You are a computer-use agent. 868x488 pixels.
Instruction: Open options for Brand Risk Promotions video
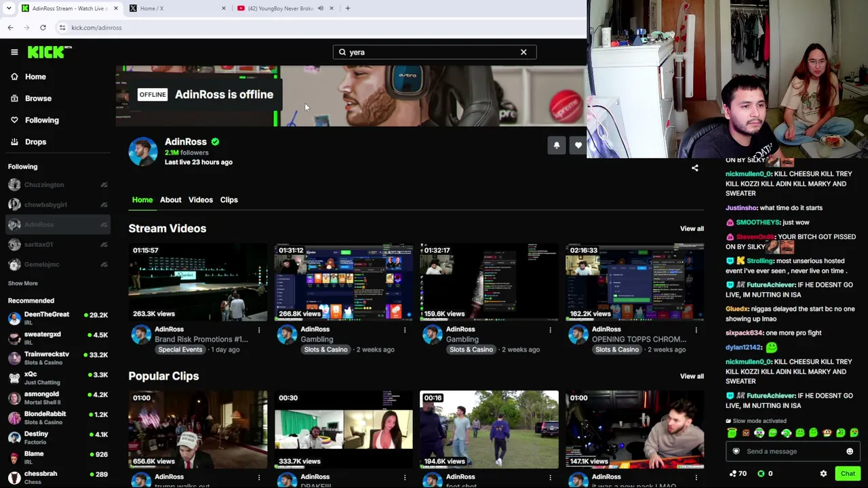(x=259, y=330)
